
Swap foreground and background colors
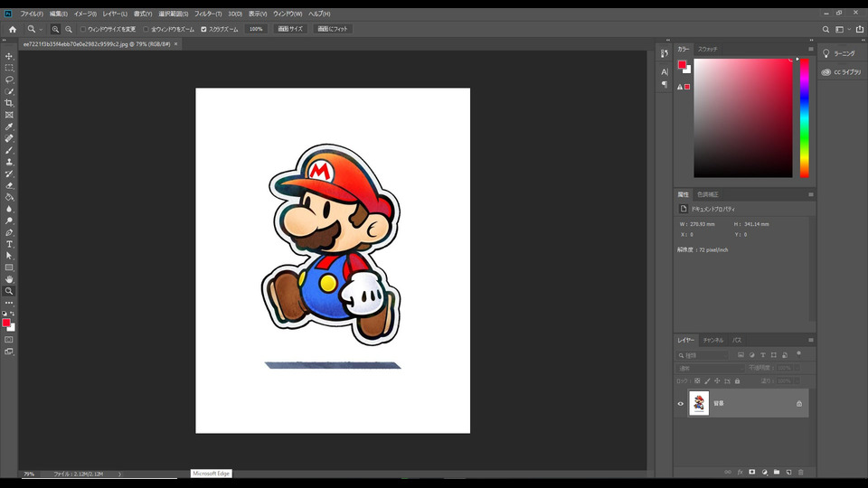tap(12, 314)
